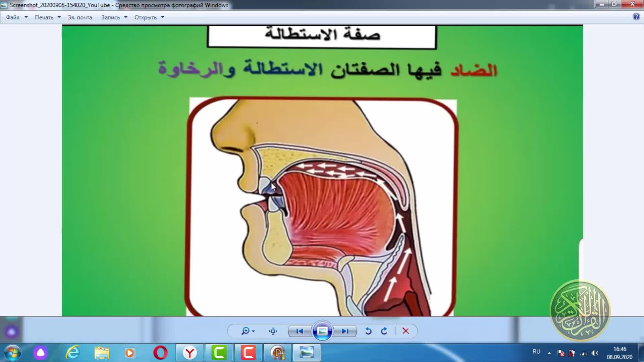Click the photo viewer title bar icon
644x362 pixels.
4,5
